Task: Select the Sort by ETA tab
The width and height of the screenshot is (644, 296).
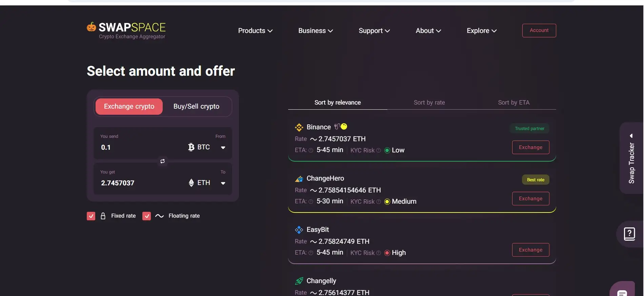Action: point(514,103)
